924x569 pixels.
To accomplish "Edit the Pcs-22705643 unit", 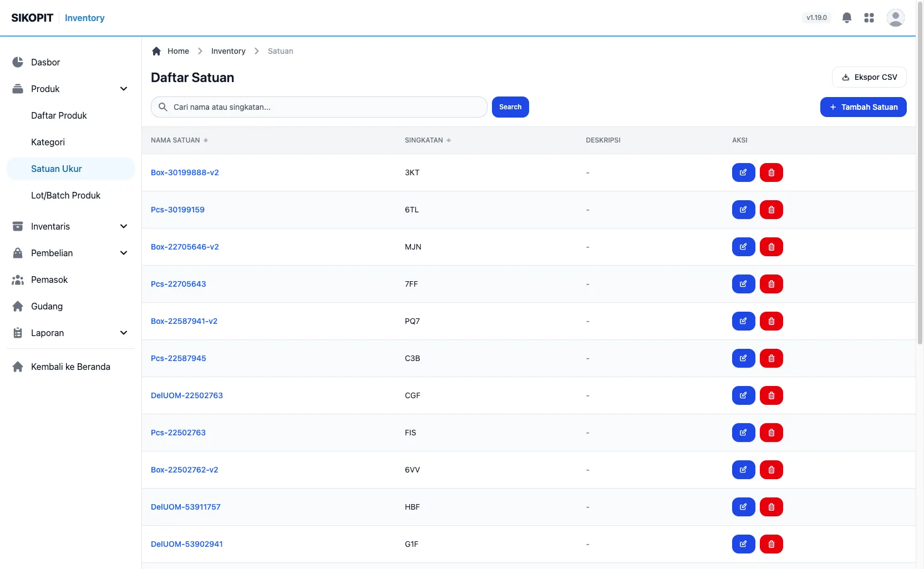I will pyautogui.click(x=744, y=284).
